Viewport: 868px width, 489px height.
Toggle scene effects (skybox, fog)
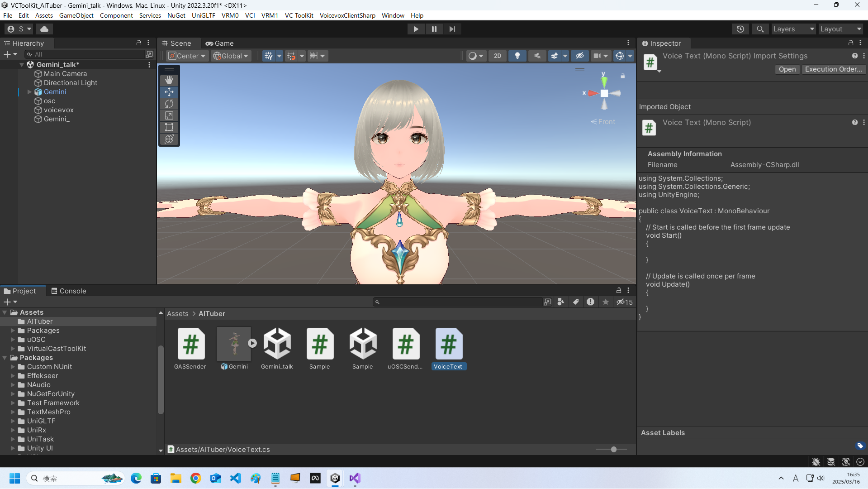click(555, 56)
